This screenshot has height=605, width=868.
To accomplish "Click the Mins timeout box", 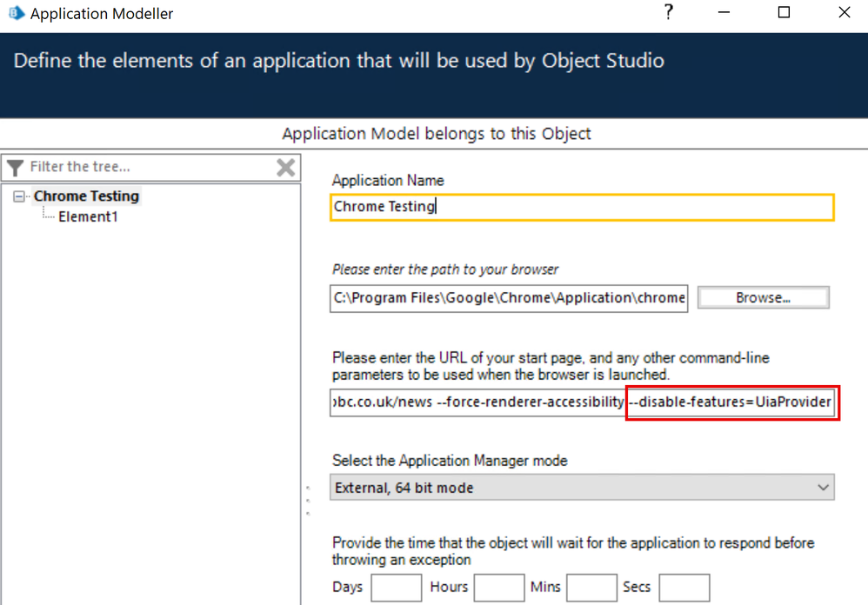I will [591, 588].
